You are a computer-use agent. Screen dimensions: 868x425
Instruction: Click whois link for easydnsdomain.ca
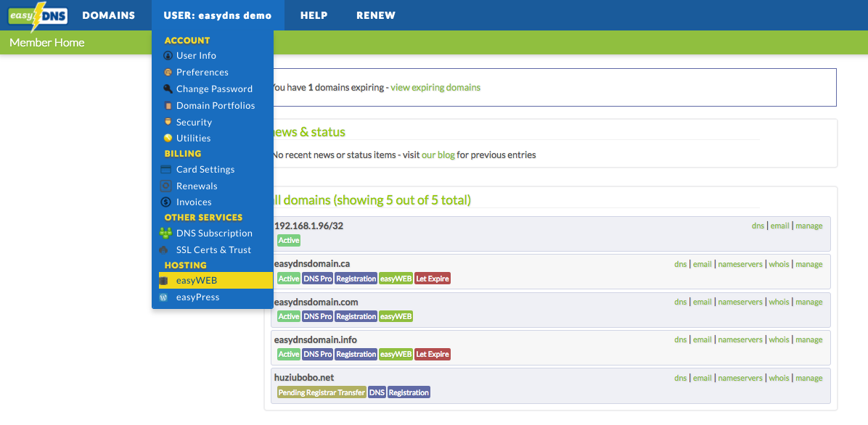click(779, 264)
